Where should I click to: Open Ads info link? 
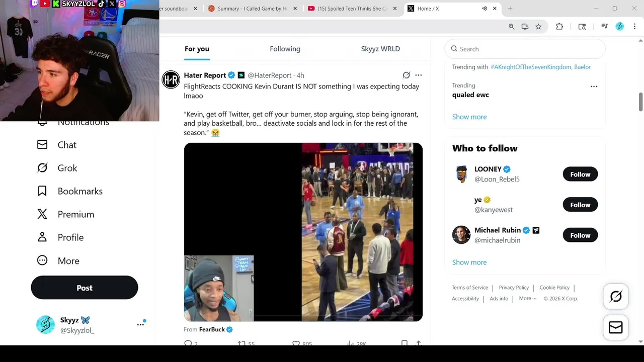click(x=499, y=299)
